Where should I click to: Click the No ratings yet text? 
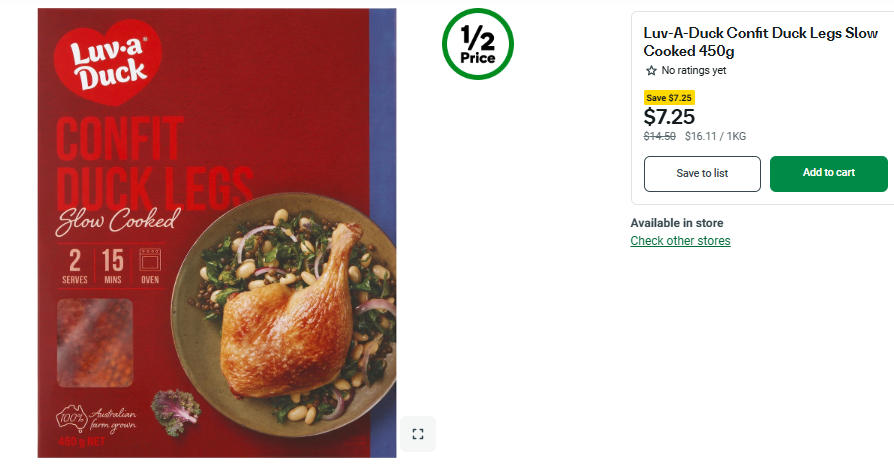click(x=694, y=71)
